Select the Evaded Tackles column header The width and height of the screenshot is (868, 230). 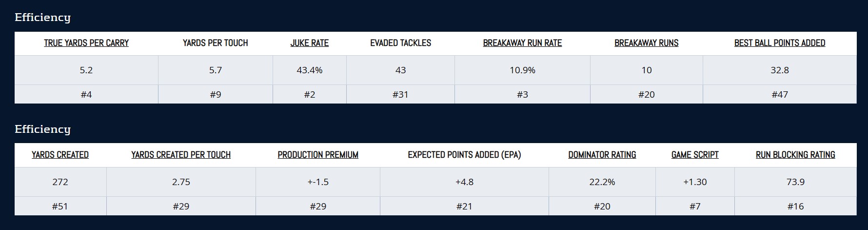point(400,43)
